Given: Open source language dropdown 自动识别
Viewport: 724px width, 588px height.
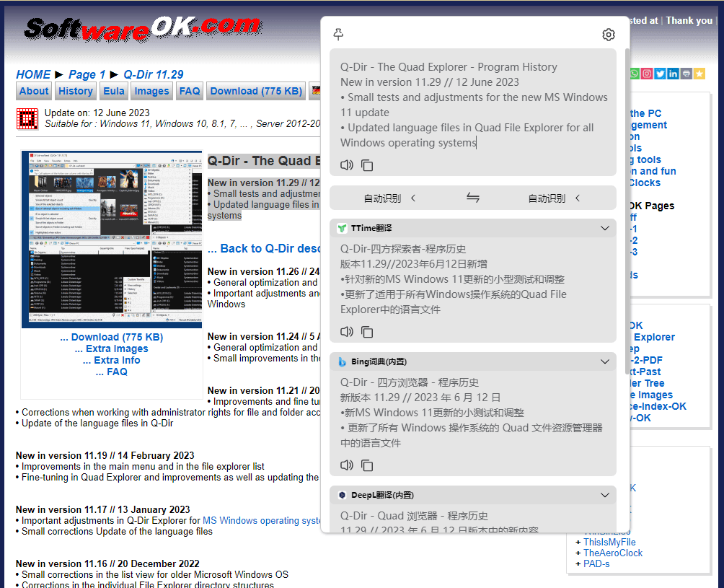Looking at the screenshot, I should click(390, 198).
